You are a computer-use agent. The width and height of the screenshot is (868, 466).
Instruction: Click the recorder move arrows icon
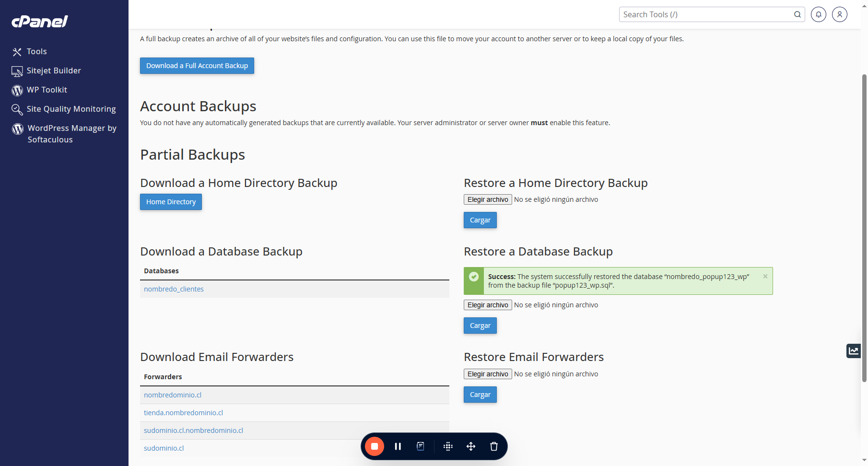pos(471,446)
